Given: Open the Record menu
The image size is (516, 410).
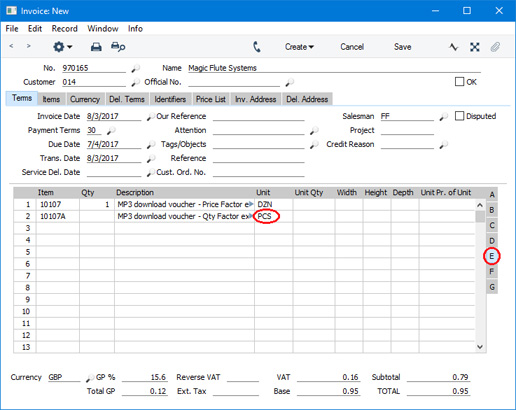Looking at the screenshot, I should pyautogui.click(x=64, y=29).
